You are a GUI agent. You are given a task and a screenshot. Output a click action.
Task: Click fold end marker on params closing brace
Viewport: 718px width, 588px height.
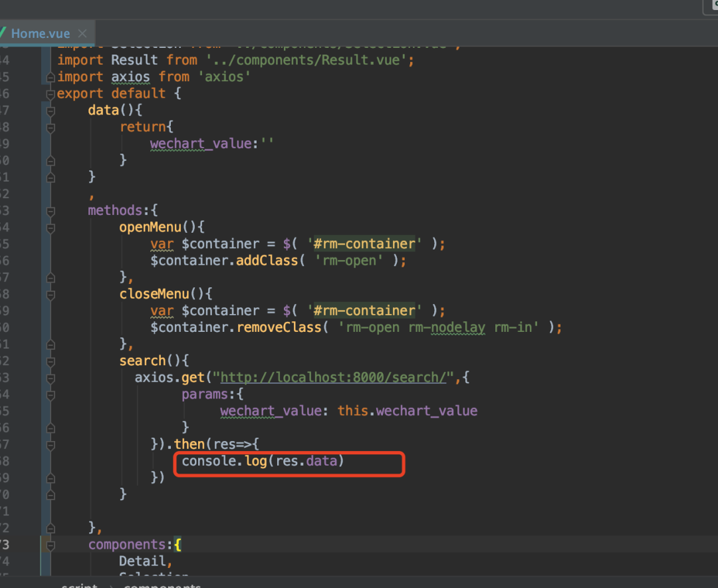[51, 428]
